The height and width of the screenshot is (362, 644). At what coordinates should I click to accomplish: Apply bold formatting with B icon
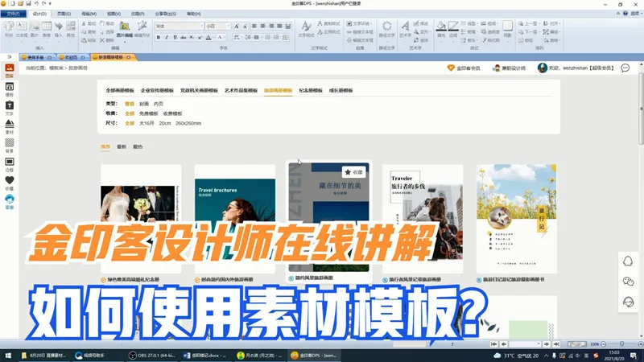159,37
